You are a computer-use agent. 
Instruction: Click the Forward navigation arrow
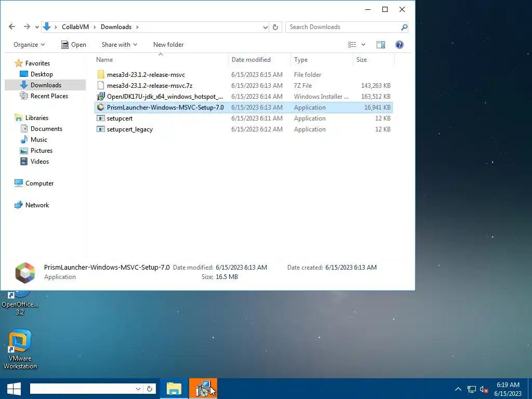pos(27,27)
